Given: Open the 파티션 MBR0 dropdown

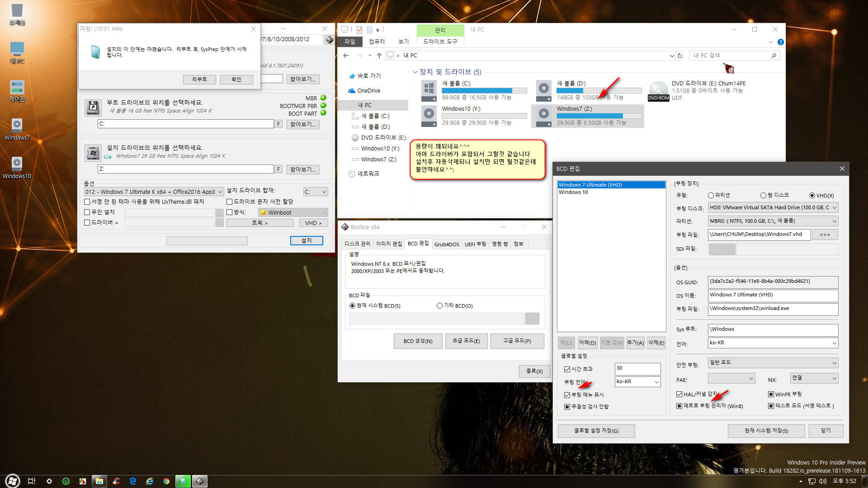Looking at the screenshot, I should (773, 221).
